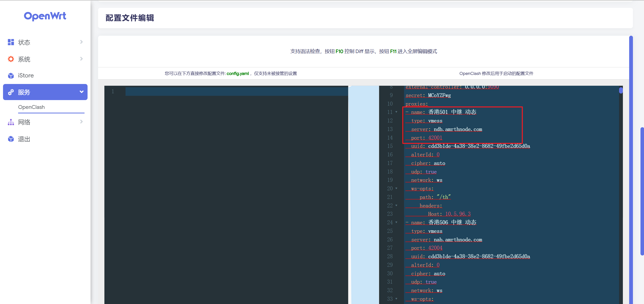The height and width of the screenshot is (304, 644).
Task: Fold headers block at line 22
Action: click(x=396, y=206)
